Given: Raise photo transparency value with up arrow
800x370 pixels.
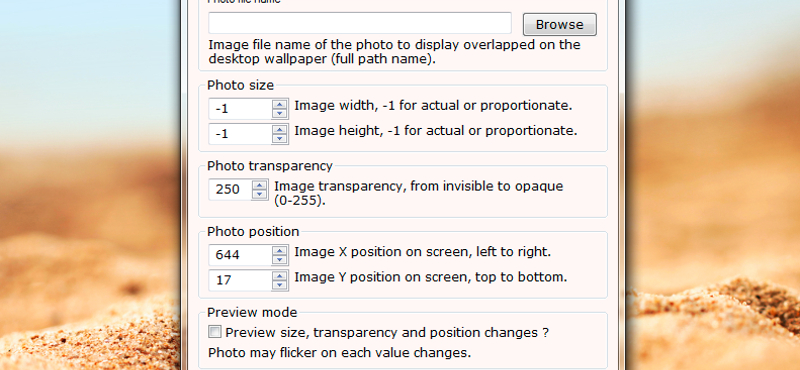Looking at the screenshot, I should pos(260,185).
